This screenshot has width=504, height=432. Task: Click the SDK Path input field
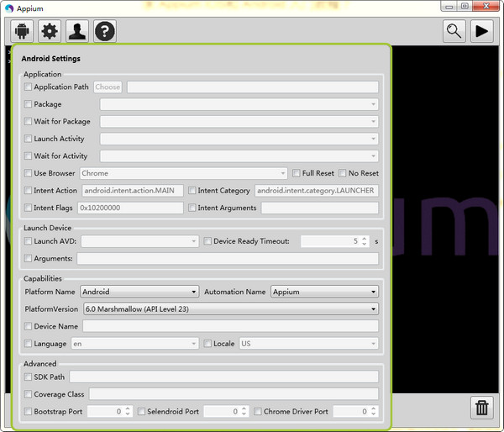click(x=223, y=377)
